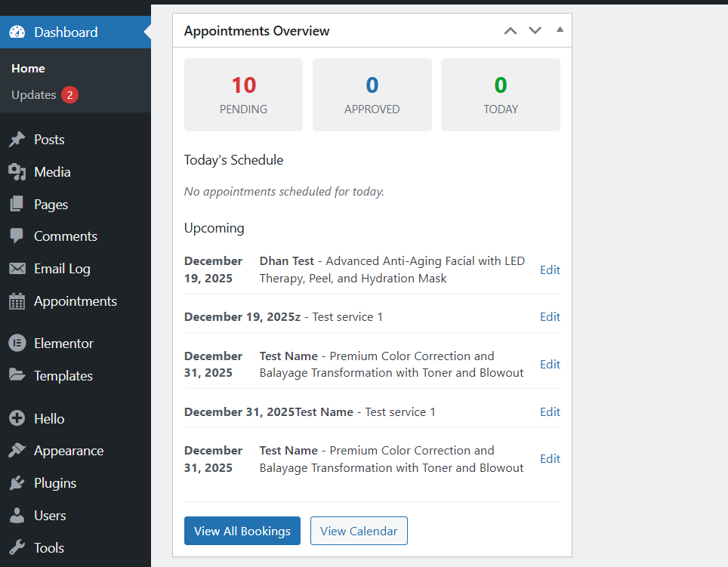Select the Posts pushpin icon
Viewport: 728px width, 567px height.
17,139
